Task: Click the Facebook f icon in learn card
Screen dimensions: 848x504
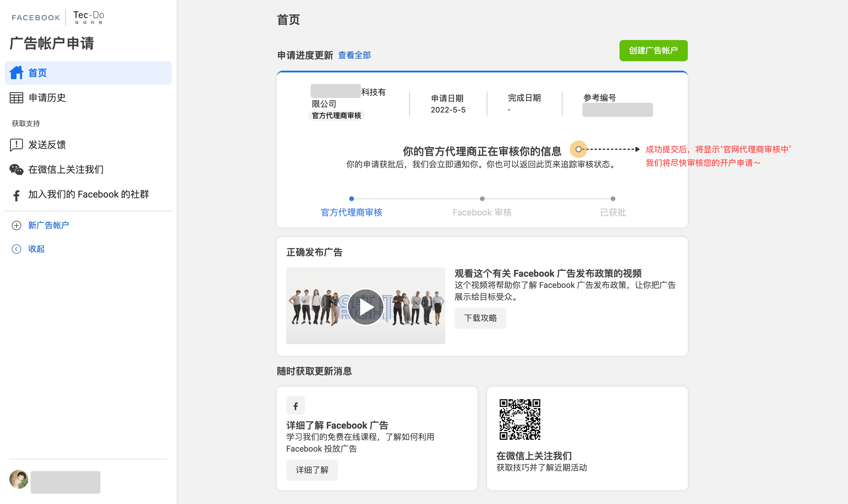Action: point(295,405)
